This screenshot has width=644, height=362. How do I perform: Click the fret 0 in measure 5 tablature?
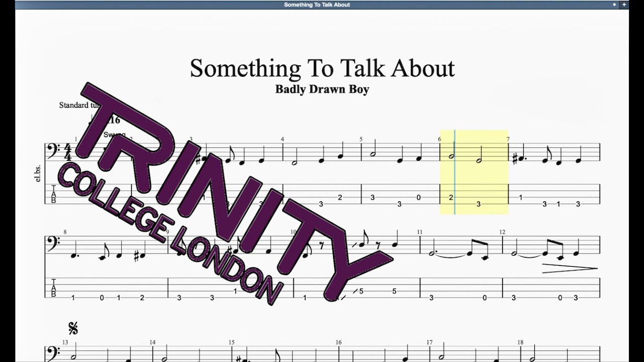pos(419,198)
